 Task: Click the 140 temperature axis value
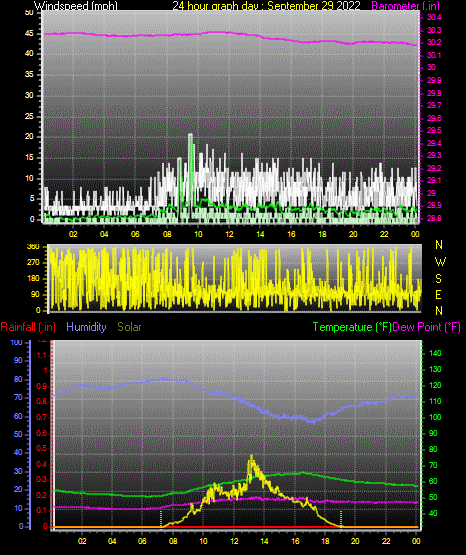tap(435, 354)
